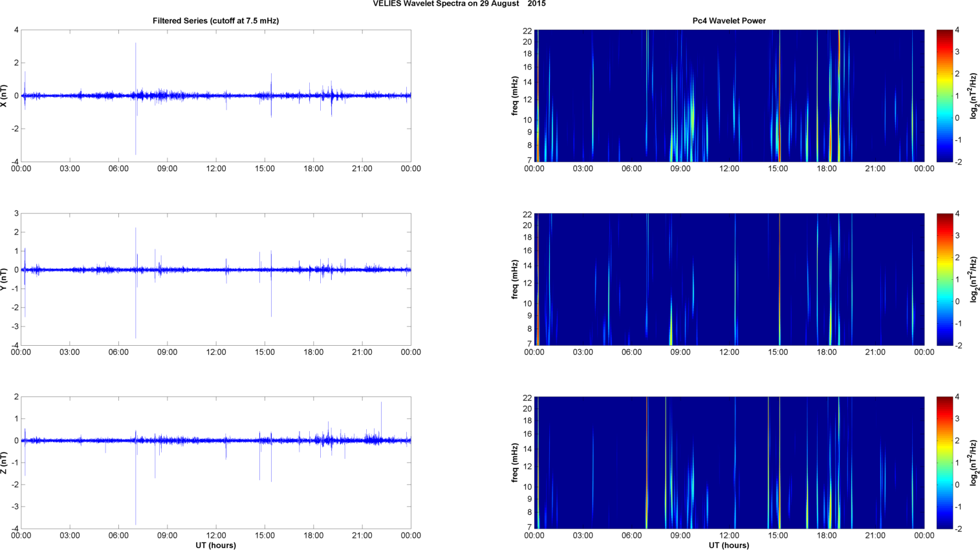Select the middle wavelet panel's colorbar

pos(944,279)
